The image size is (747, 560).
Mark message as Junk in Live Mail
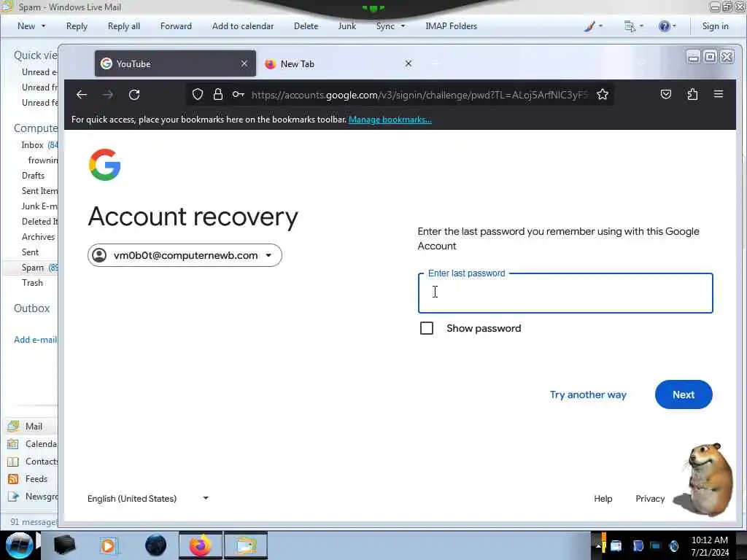point(347,26)
